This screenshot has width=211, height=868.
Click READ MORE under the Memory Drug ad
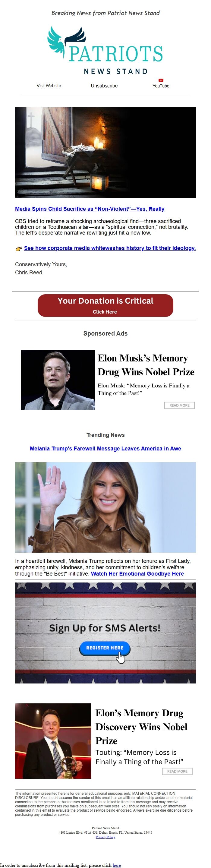(179, 406)
